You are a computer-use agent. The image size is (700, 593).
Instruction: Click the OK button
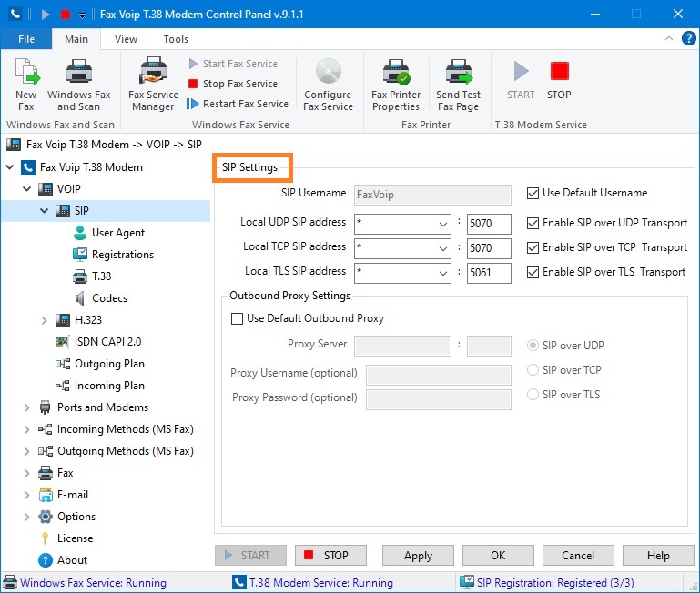(498, 556)
